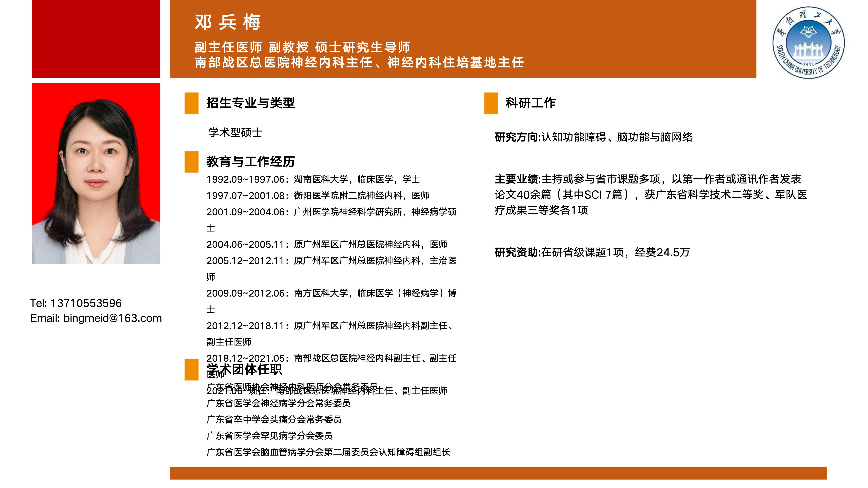The image size is (868, 488).
Task: Click the orange marker beside 学术团体任职
Action: (x=191, y=369)
